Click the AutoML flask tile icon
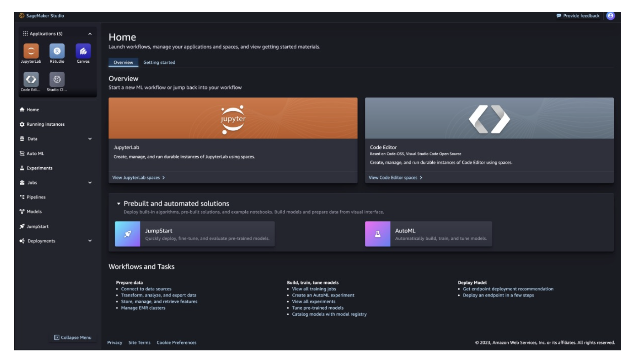Image resolution: width=637 pixels, height=364 pixels. 377,234
